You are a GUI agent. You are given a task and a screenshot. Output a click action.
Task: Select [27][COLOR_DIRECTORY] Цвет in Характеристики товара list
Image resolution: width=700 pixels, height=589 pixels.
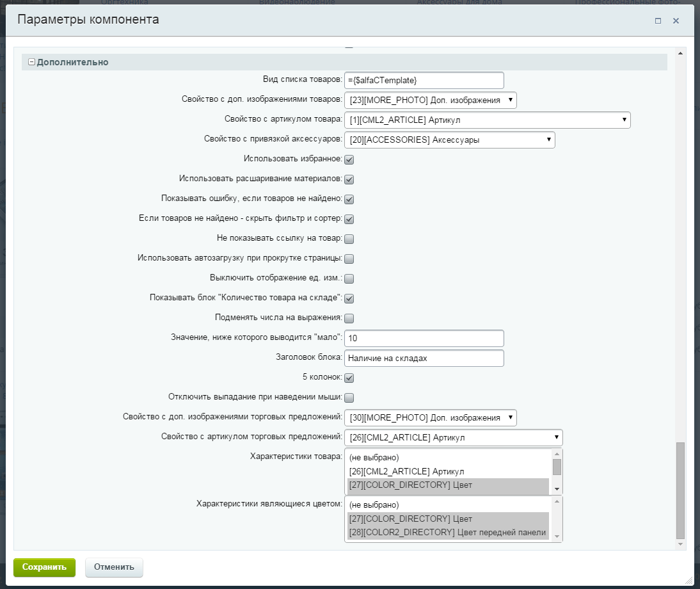tap(448, 485)
